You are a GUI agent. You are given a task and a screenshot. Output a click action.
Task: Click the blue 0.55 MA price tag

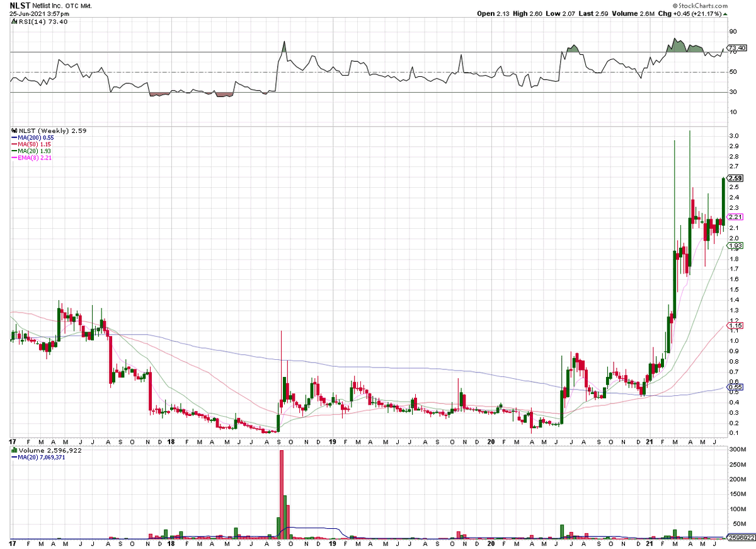click(x=736, y=386)
